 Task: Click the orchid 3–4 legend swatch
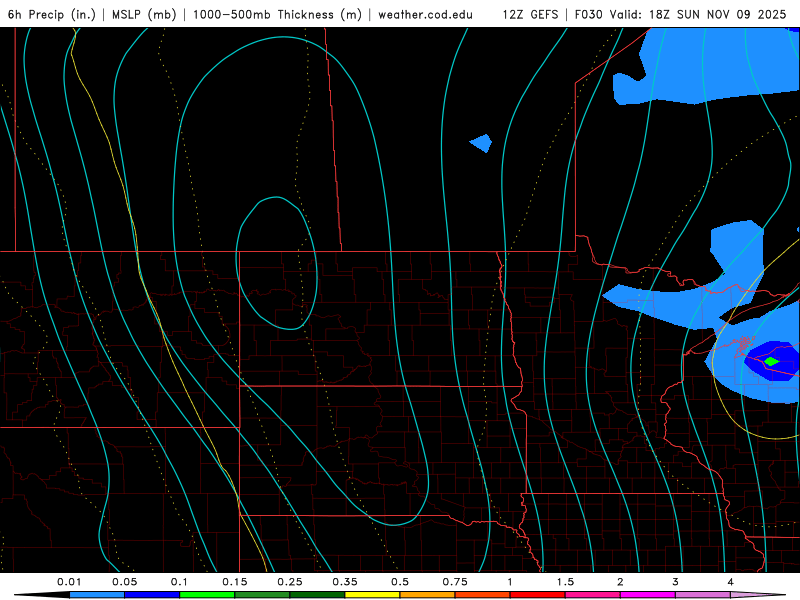pos(703,595)
